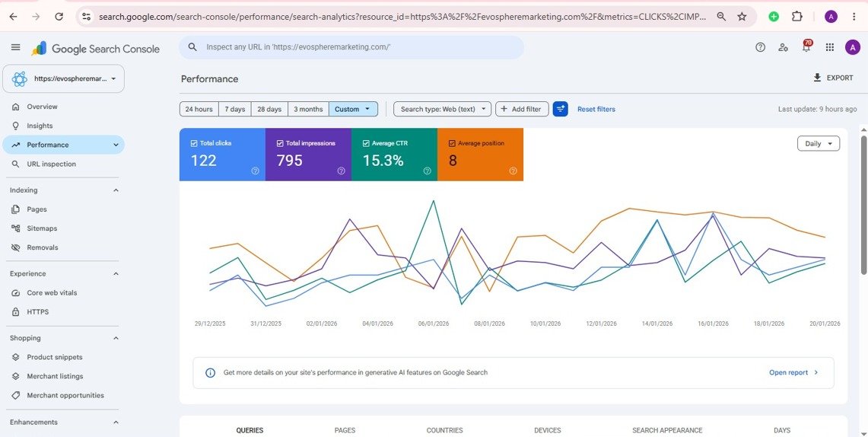Click the EXPORT download icon
Screen dimensions: 868x437
[817, 78]
